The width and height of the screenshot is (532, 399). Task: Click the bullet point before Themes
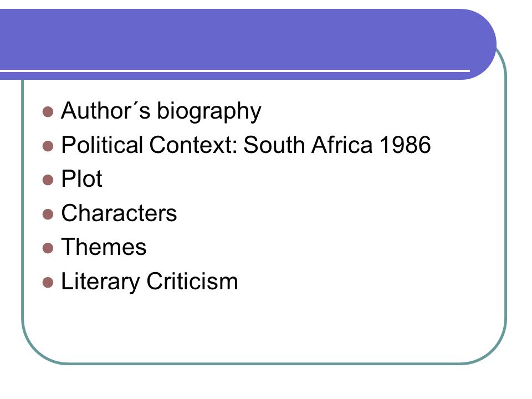(48, 248)
